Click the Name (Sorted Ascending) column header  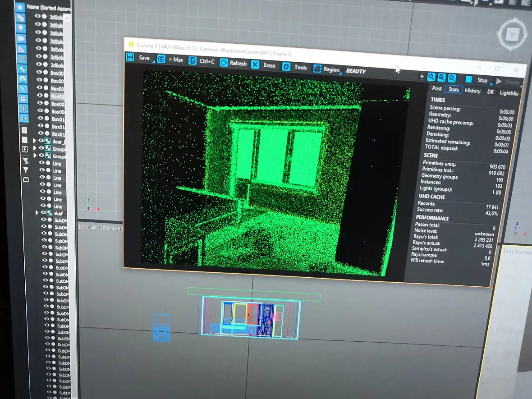click(49, 8)
